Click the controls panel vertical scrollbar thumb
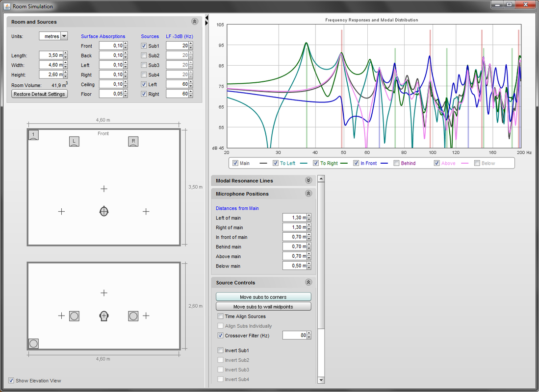539x392 pixels. pos(321,255)
